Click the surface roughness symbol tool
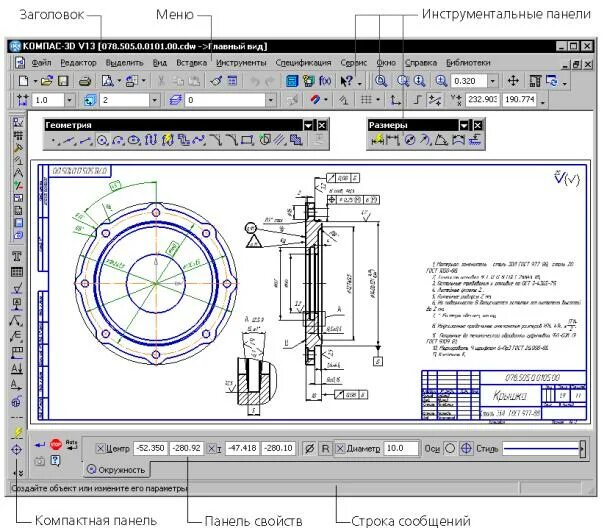 tap(17, 288)
